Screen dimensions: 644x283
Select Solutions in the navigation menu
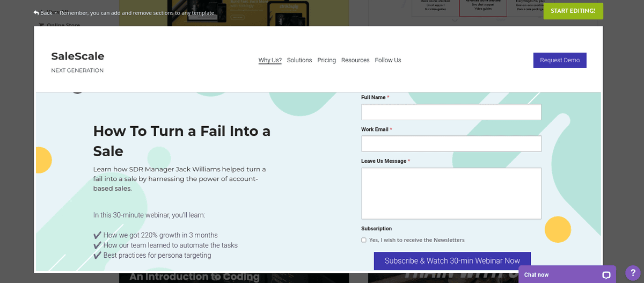299,60
